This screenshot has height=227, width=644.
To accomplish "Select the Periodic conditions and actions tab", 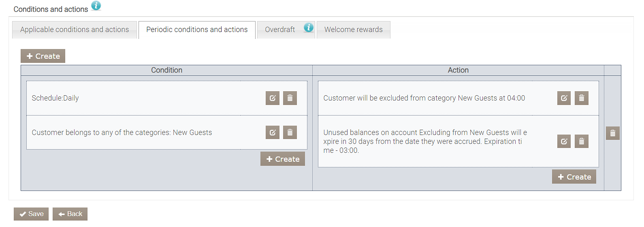I will coord(197,30).
